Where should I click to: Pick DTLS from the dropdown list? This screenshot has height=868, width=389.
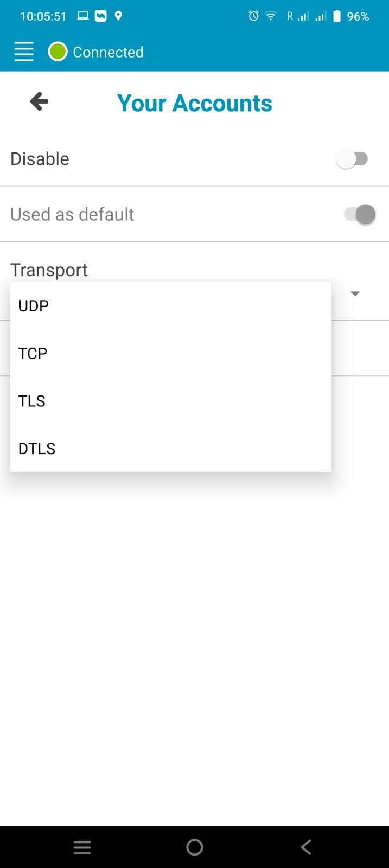click(x=37, y=449)
